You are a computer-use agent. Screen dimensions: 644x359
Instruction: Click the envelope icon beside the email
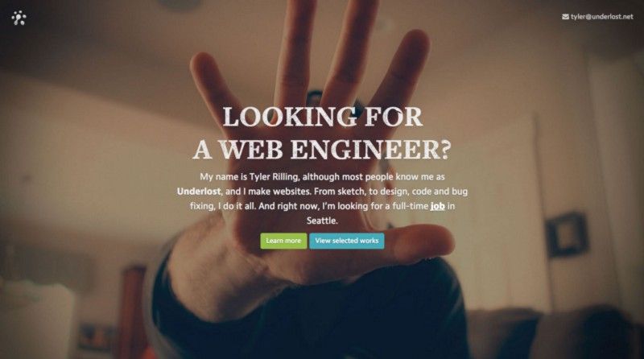(x=566, y=17)
